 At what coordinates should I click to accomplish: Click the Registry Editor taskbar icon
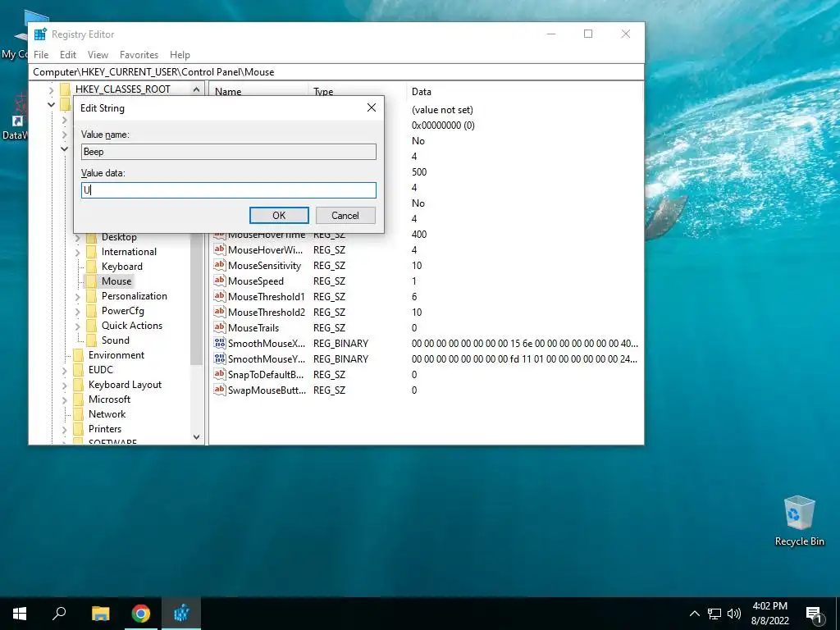[181, 614]
